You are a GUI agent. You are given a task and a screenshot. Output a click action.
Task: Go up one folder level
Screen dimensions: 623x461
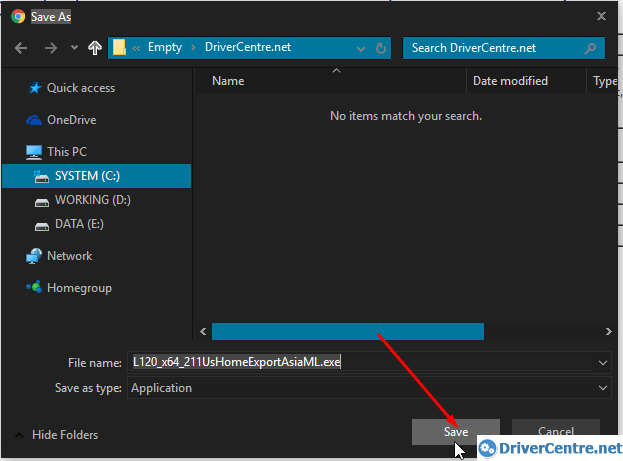[x=95, y=48]
